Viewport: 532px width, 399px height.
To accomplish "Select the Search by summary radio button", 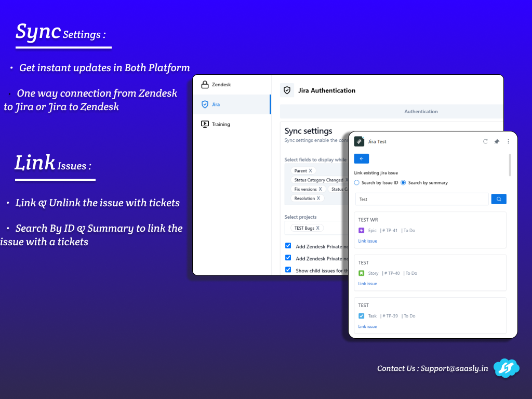I will click(x=403, y=183).
